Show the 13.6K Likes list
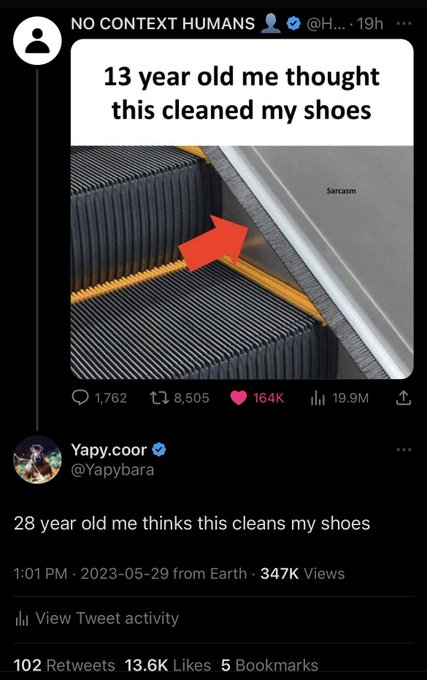The image size is (427, 680). coord(168,665)
